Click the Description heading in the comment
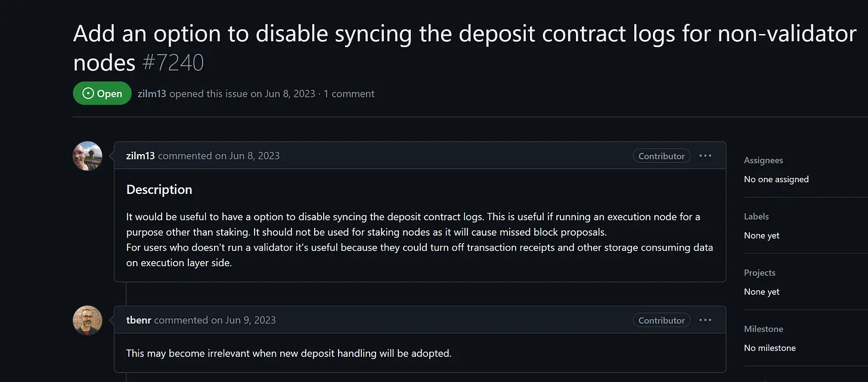The image size is (868, 382). click(x=159, y=190)
